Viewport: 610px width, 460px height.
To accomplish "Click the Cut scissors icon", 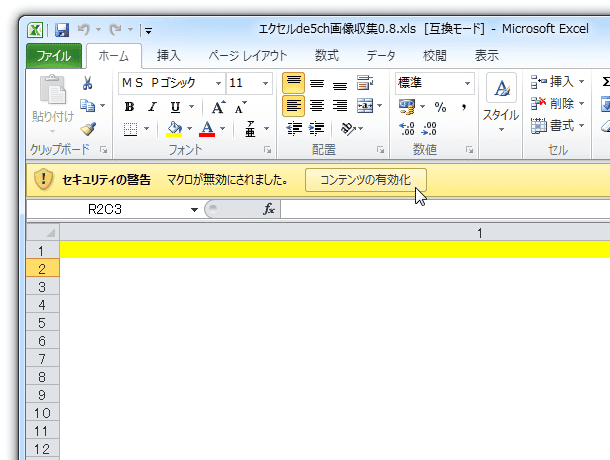I will (x=88, y=83).
